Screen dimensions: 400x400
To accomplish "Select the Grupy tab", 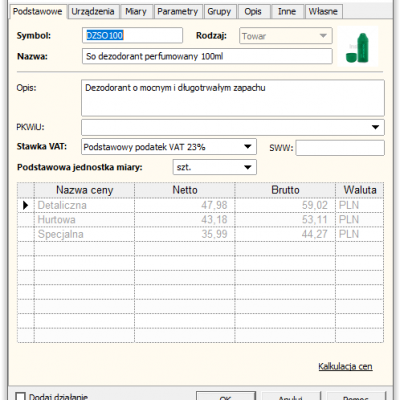I will [x=219, y=12].
